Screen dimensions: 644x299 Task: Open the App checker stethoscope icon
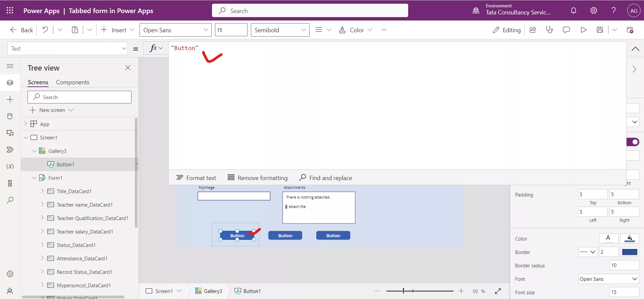[x=549, y=30]
